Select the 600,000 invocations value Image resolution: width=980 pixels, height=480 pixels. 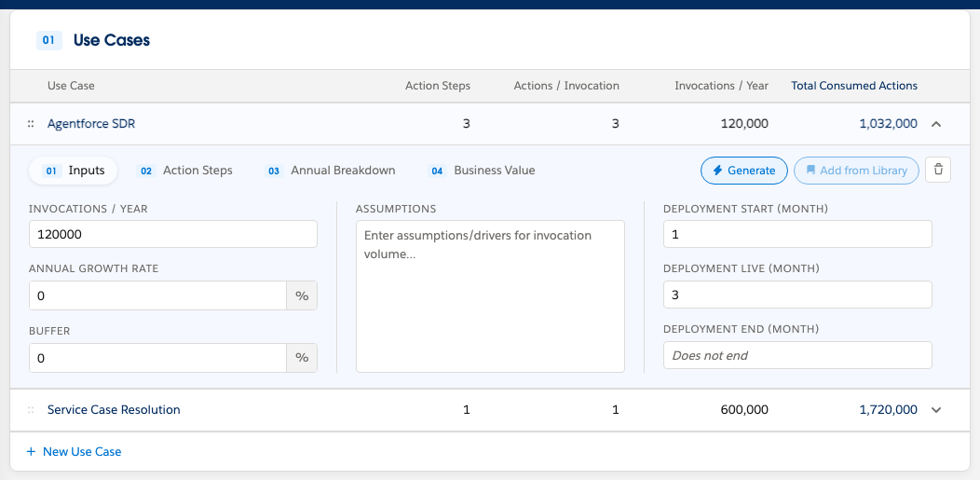(x=744, y=410)
